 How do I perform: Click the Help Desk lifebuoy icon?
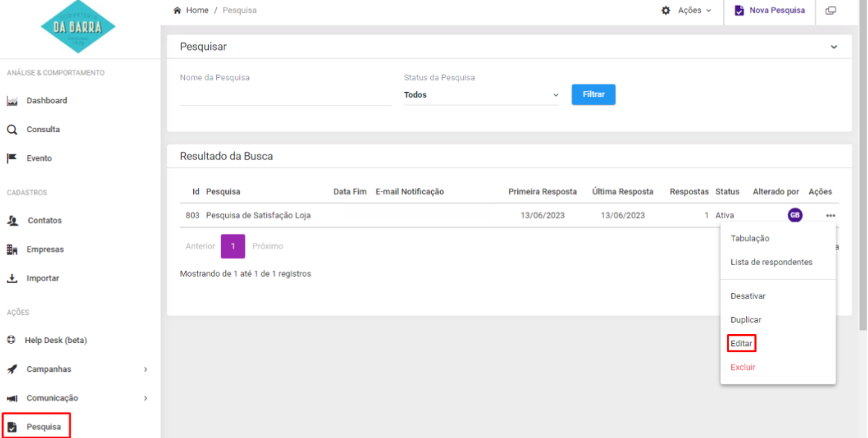coord(12,341)
